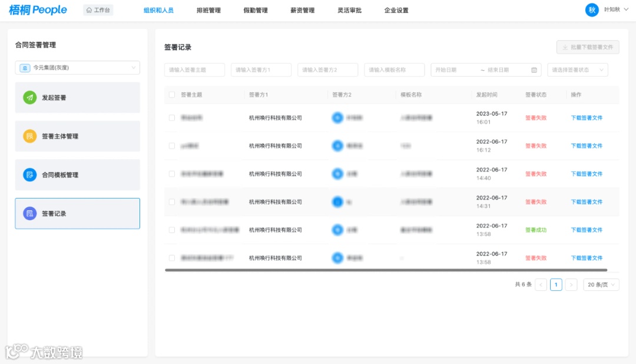Click the orange 签署主体管理 icon
Viewport: 636px width, 364px height.
(29, 136)
